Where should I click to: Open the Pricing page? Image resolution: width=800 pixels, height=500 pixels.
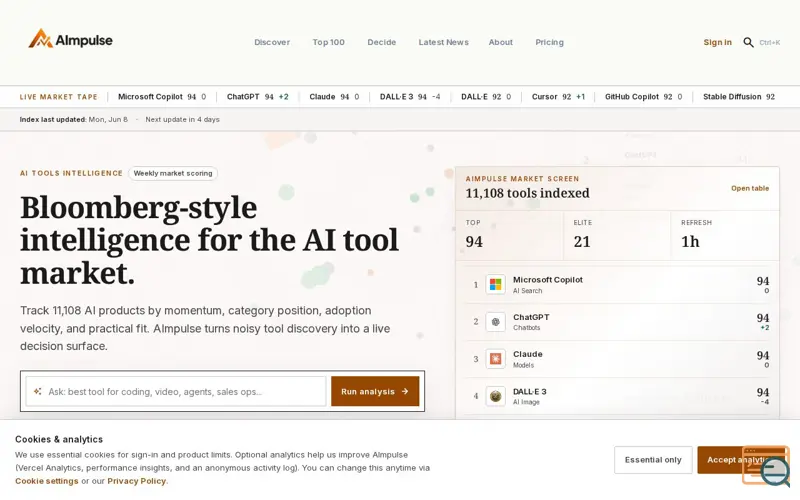(x=549, y=42)
